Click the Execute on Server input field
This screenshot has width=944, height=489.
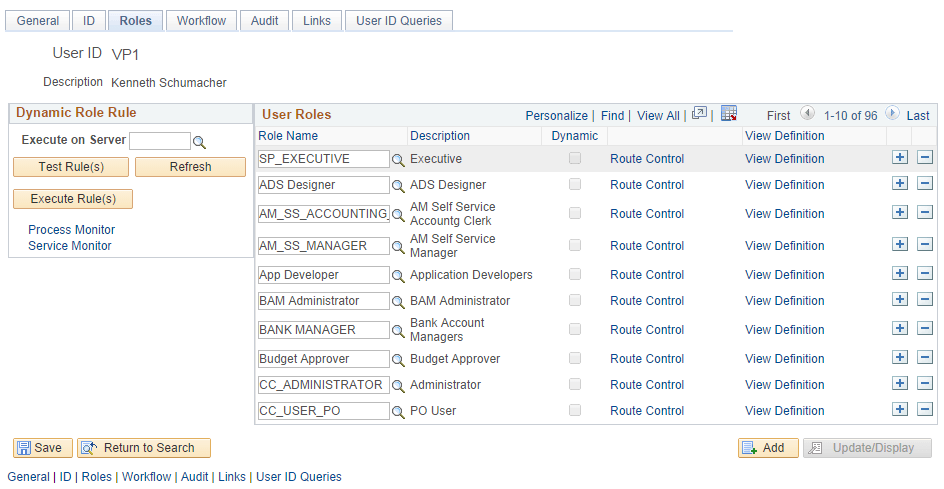[160, 141]
